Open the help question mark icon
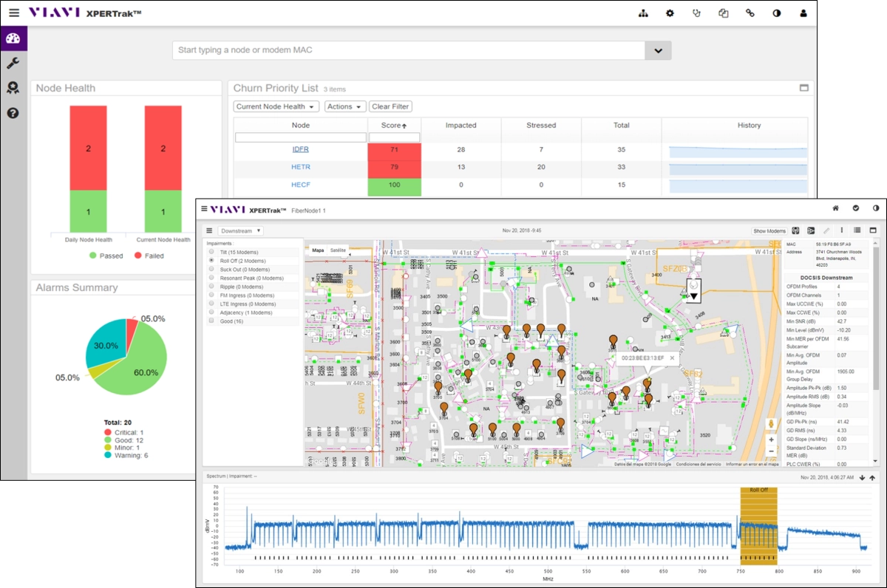Image resolution: width=887 pixels, height=588 pixels. pyautogui.click(x=13, y=113)
